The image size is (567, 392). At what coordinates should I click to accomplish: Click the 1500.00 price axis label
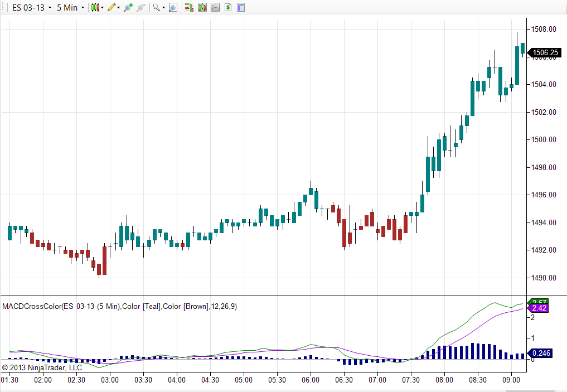tap(544, 139)
